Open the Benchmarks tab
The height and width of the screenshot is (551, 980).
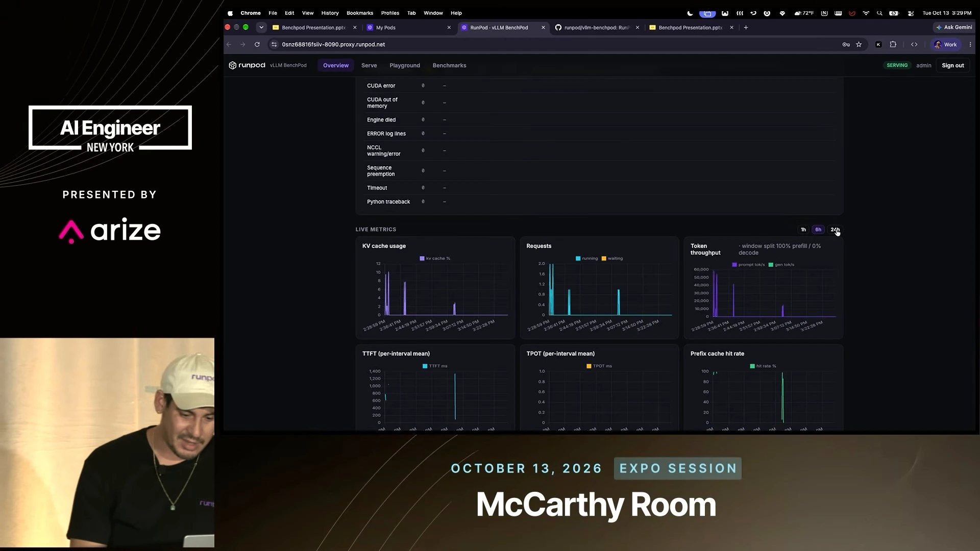tap(450, 65)
